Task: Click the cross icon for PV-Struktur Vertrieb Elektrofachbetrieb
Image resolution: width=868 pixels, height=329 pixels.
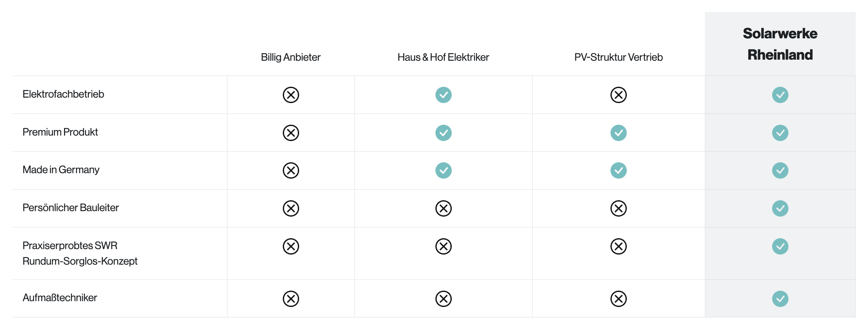Action: (x=618, y=95)
